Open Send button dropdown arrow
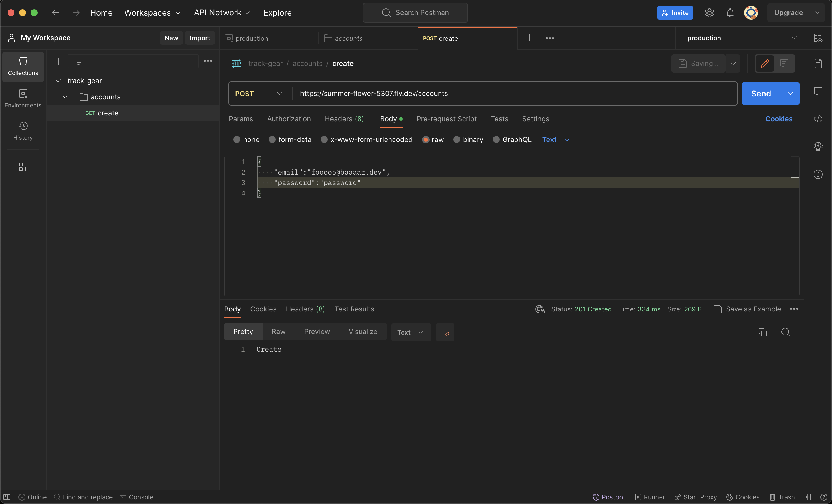 pyautogui.click(x=790, y=94)
